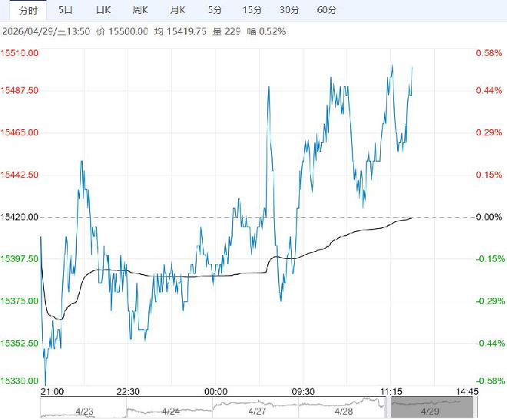Switch to the 15分 interval tab
The width and height of the screenshot is (507, 420).
252,10
